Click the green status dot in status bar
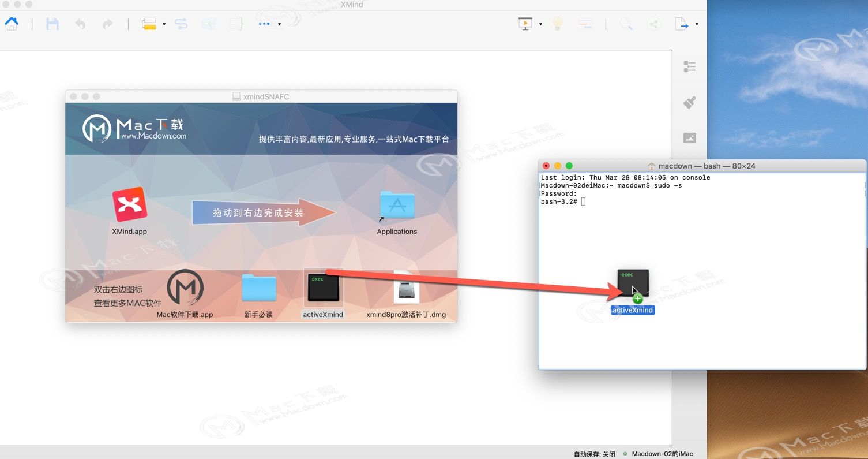 (x=625, y=454)
